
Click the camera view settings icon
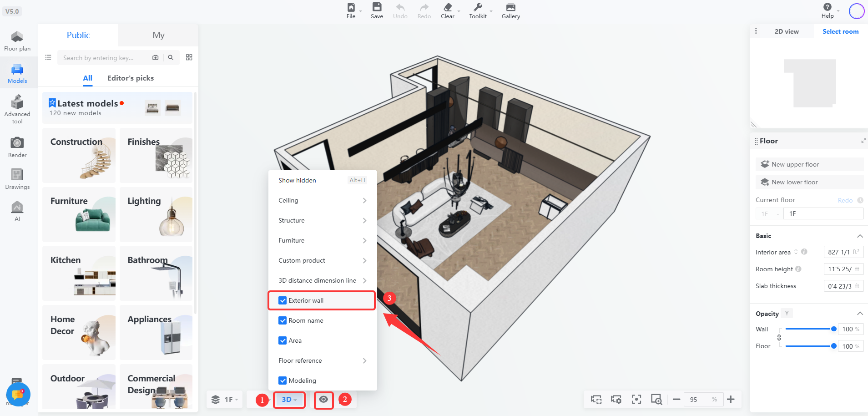616,399
